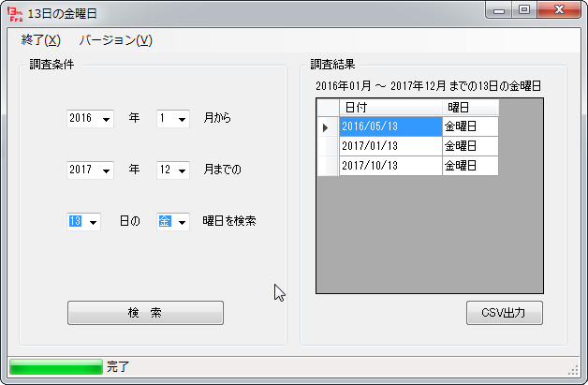Click the row selector arrow for 2016/05/13
The width and height of the screenshot is (588, 385).
pyautogui.click(x=328, y=126)
